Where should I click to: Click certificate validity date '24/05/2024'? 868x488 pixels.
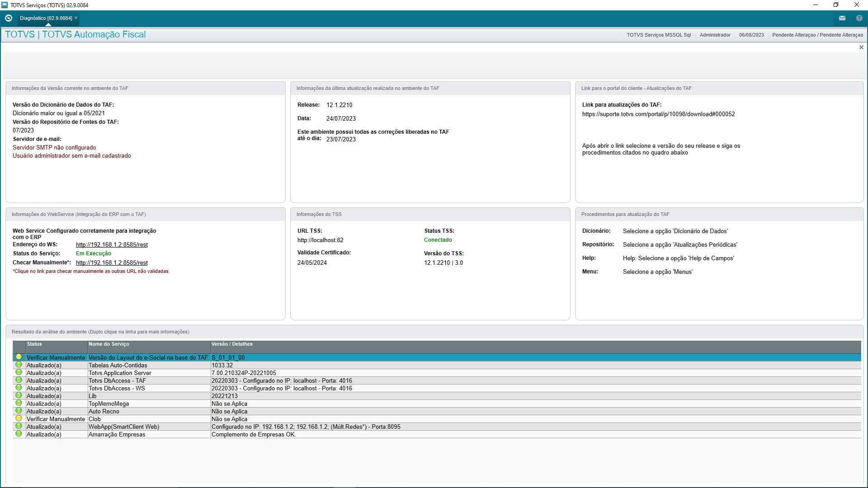pos(312,263)
